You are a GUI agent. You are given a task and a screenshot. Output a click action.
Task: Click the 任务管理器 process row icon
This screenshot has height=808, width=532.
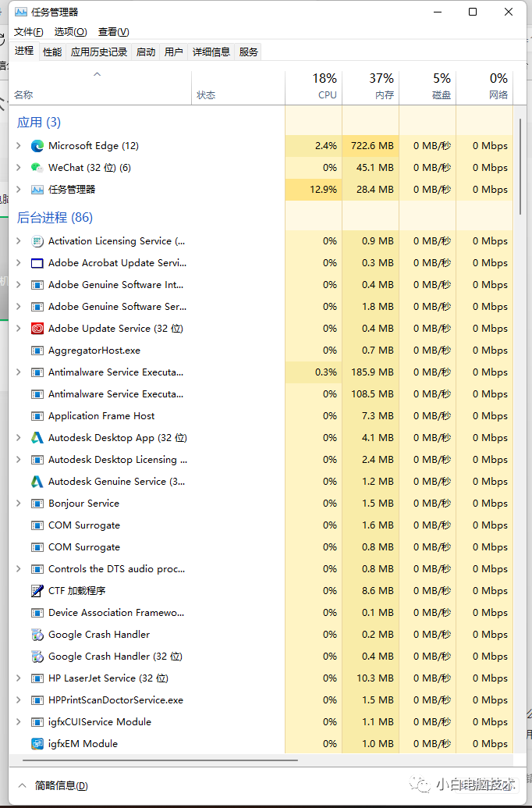37,190
